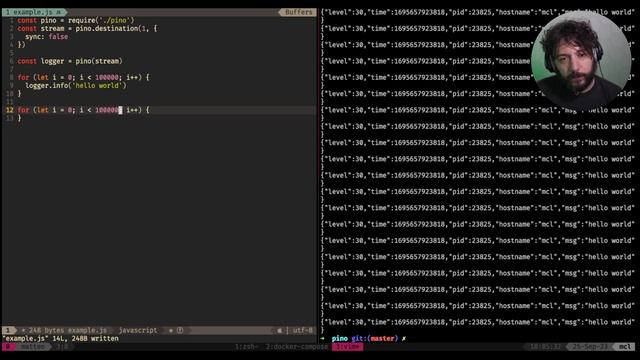Click the tmux session name segment
640x360 pixels.
click(32, 347)
